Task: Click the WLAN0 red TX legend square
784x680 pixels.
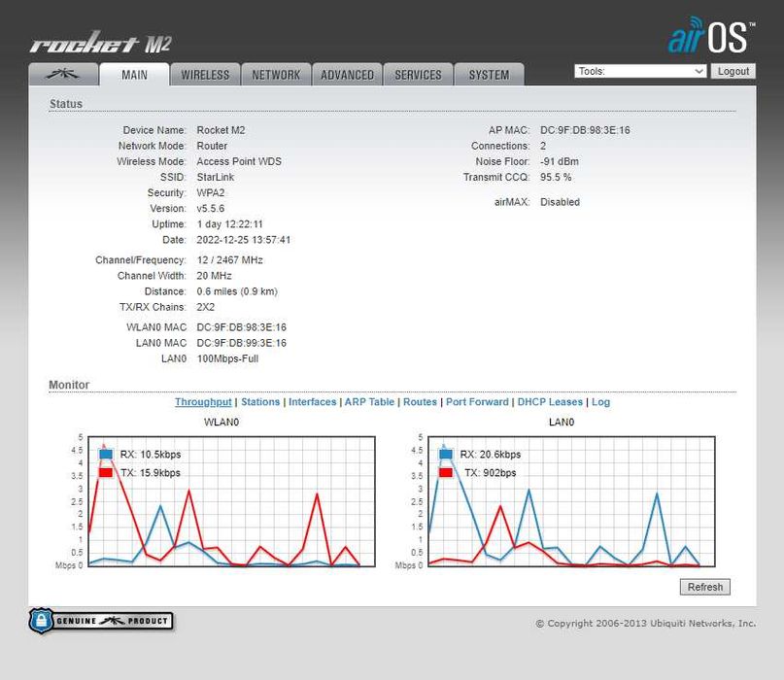Action: point(106,472)
